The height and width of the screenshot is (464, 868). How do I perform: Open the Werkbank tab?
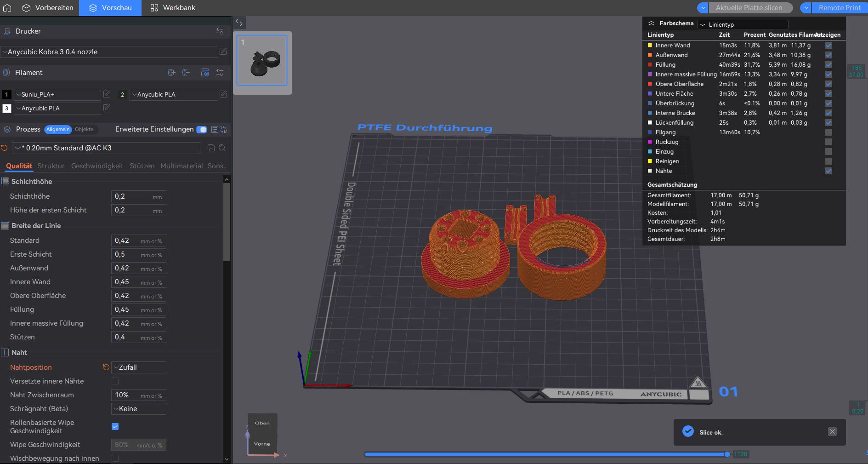(x=173, y=8)
